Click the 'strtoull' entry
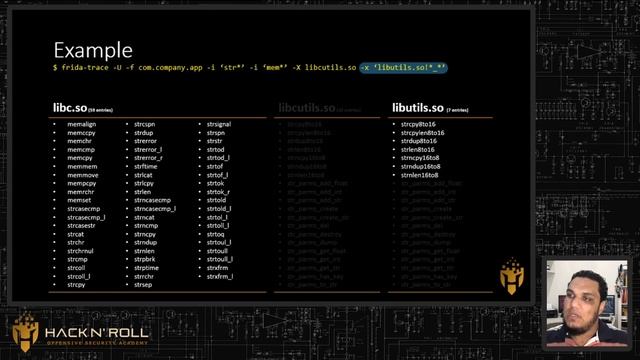Image resolution: width=640 pixels, height=360 pixels. (x=217, y=251)
